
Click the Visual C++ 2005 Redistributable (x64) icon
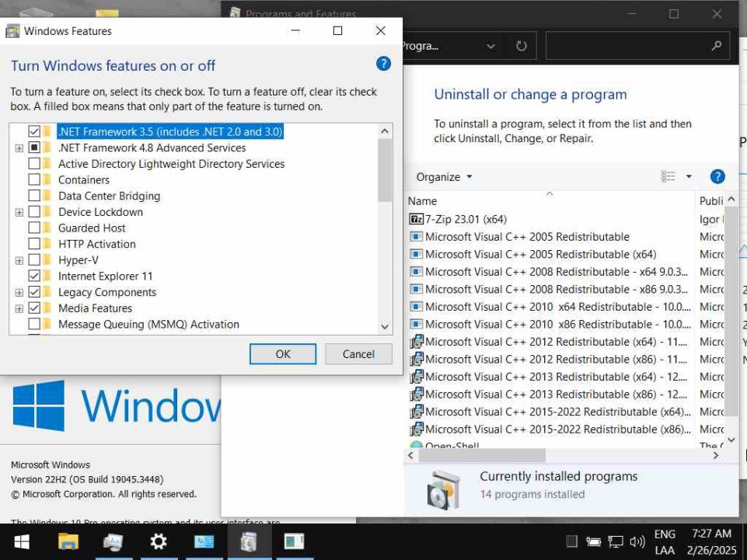(x=416, y=254)
